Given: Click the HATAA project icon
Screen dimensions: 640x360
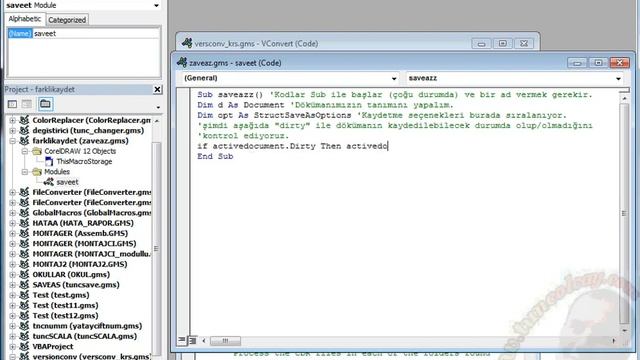Looking at the screenshot, I should (24, 223).
